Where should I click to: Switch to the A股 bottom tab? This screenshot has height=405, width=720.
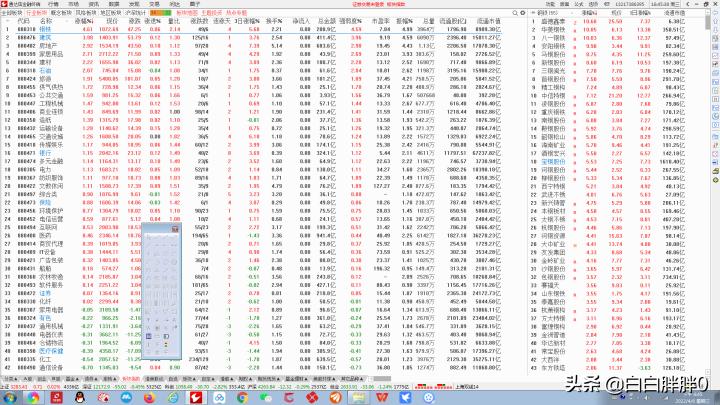[28, 379]
